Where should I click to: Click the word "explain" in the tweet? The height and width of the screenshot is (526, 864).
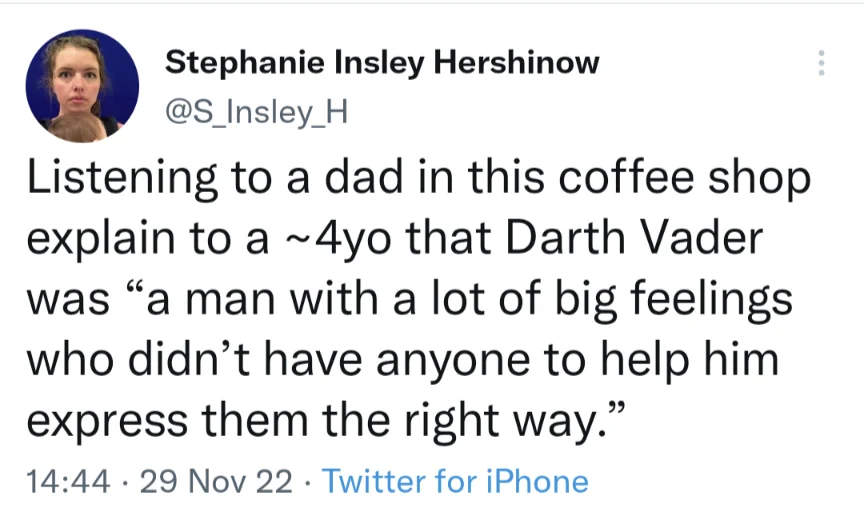(x=101, y=238)
